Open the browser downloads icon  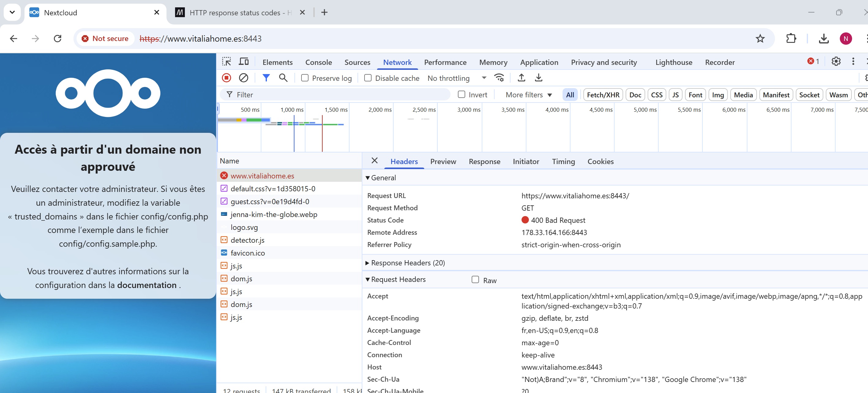pos(824,39)
